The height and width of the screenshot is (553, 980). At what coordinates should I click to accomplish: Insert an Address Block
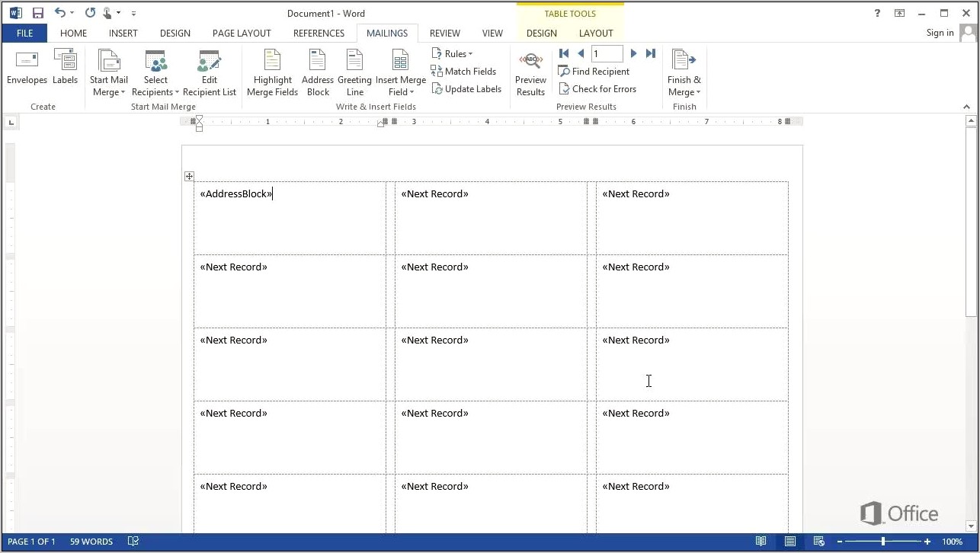coord(318,73)
